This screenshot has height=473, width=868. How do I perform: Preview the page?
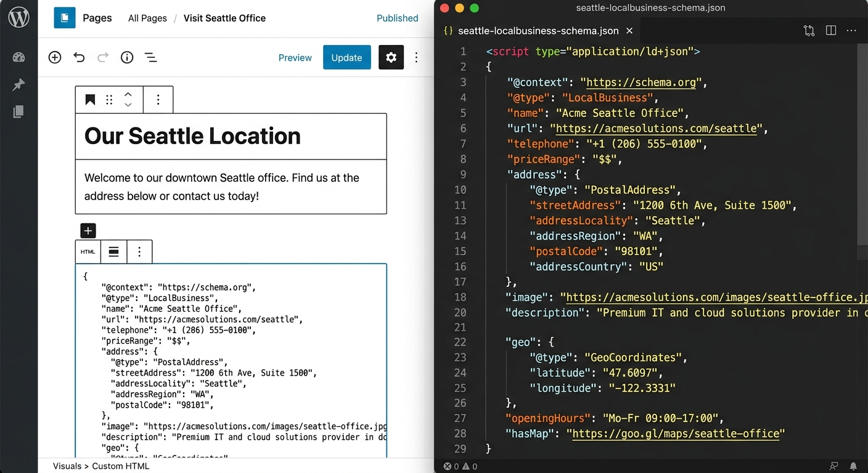coord(295,57)
